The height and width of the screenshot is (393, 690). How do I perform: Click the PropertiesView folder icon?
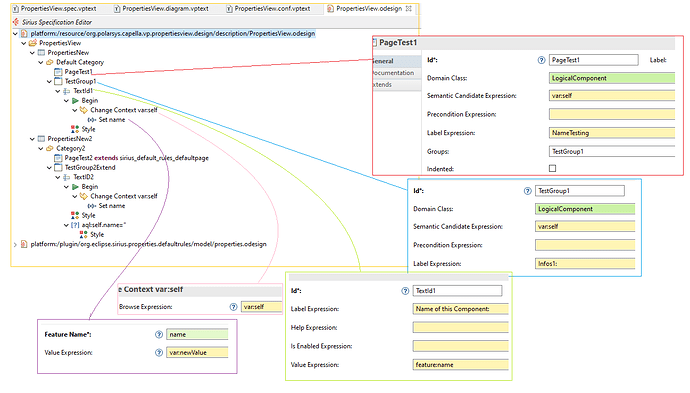tap(33, 43)
